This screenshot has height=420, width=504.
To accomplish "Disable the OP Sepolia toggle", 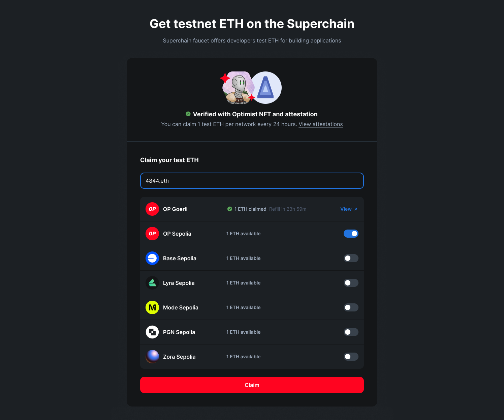I will [x=351, y=234].
